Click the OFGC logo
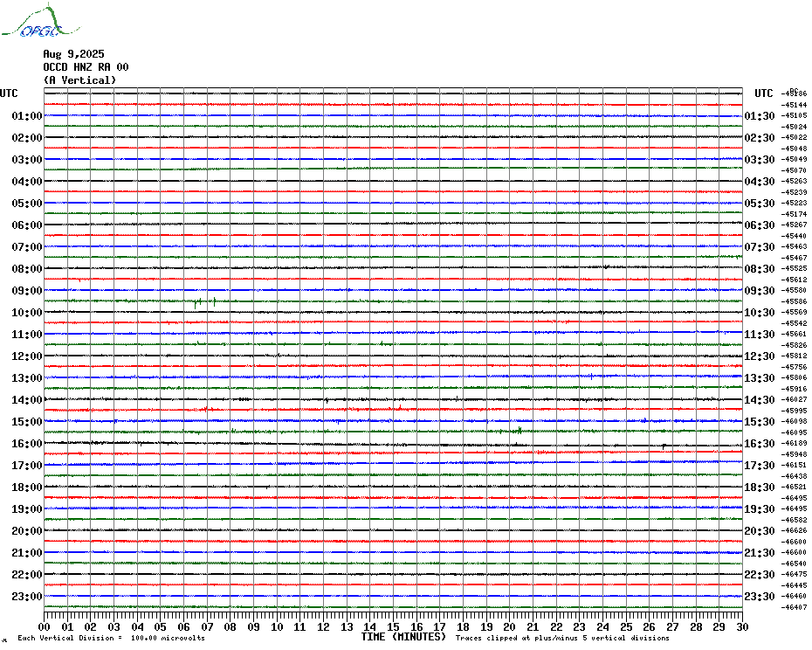Image resolution: width=812 pixels, height=650 pixels. click(40, 21)
